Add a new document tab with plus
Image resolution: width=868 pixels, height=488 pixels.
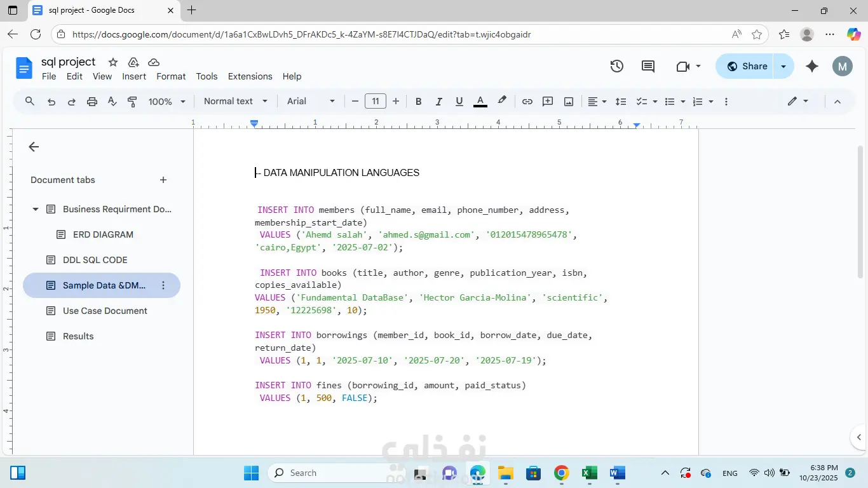[x=163, y=180]
